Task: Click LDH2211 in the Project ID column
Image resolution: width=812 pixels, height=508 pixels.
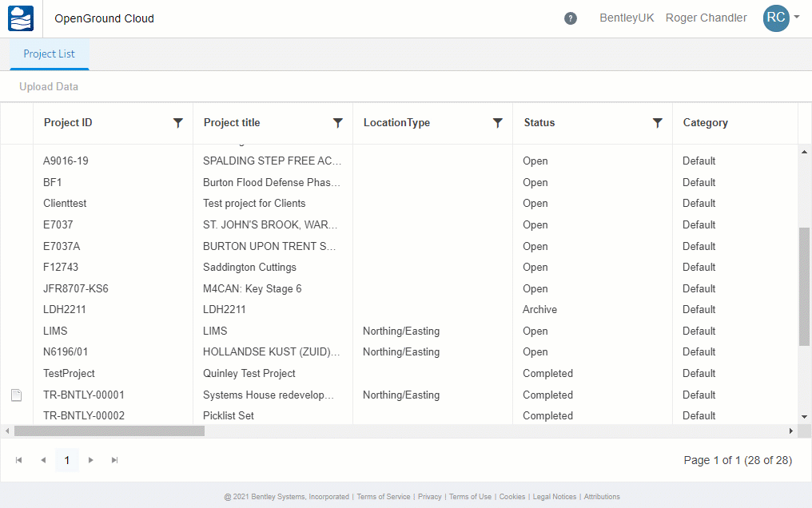Action: pyautogui.click(x=64, y=309)
